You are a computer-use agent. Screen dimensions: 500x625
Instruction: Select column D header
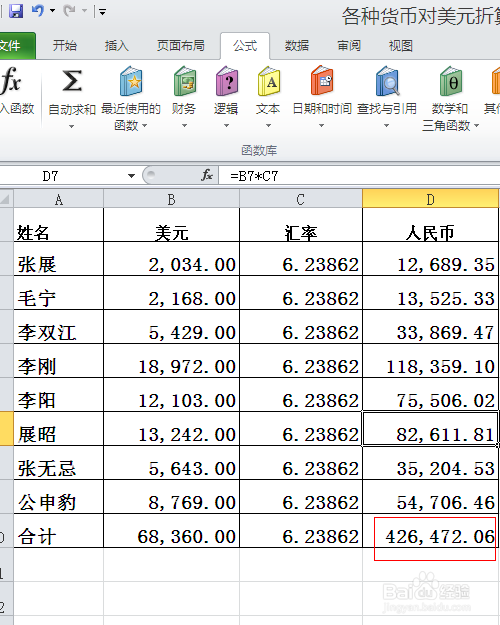tap(430, 199)
